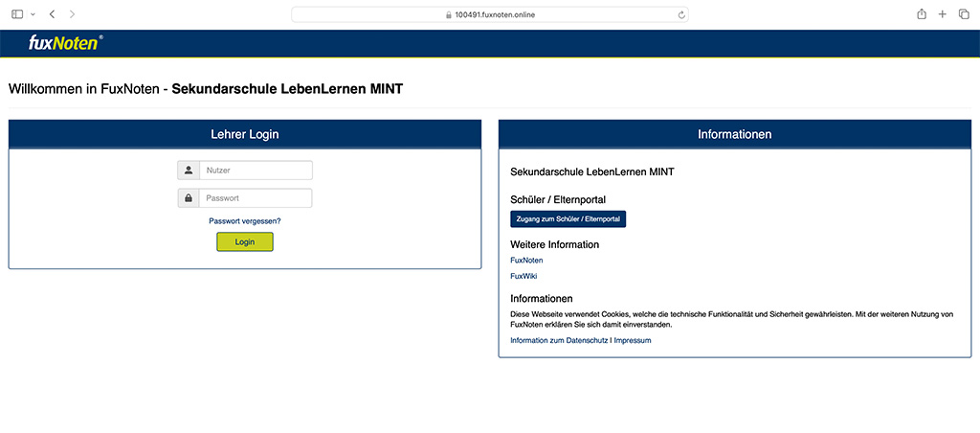Click the address bar showing 100491.fuxnoten.online
Screen dimensions: 980x433
pos(490,15)
